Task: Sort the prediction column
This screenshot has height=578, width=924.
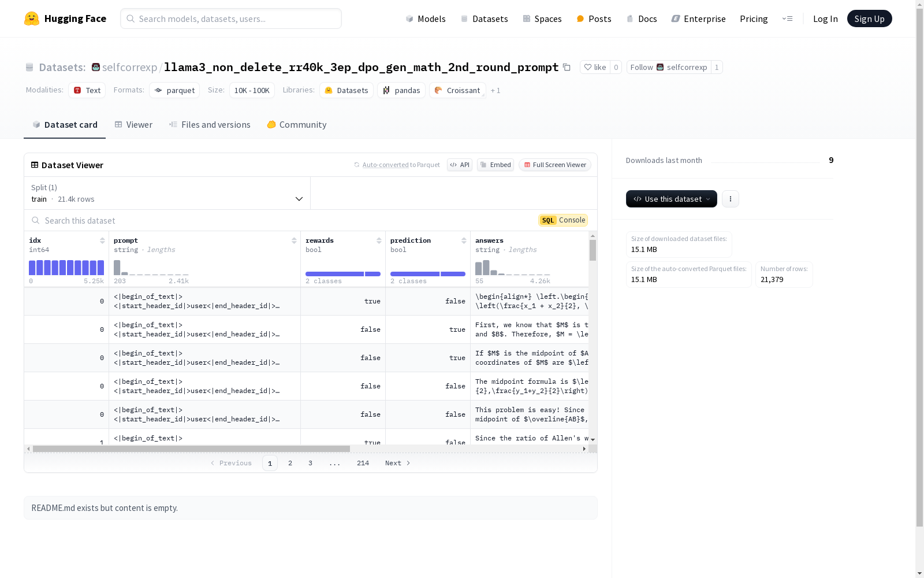Action: pos(464,240)
